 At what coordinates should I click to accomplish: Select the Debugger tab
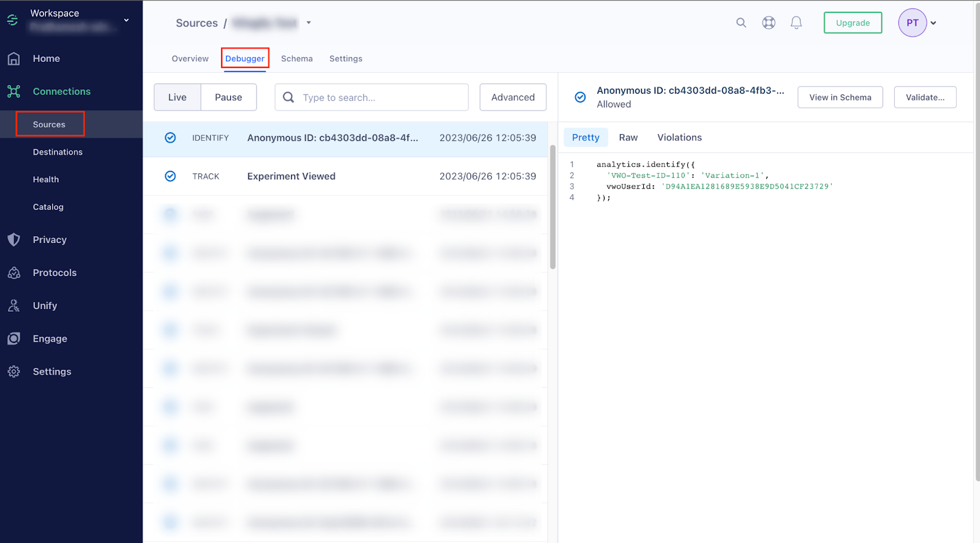[x=245, y=59]
